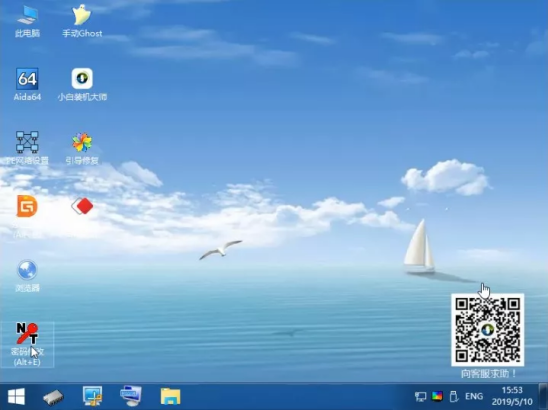Click the USB safely-remove tray icon

[454, 396]
